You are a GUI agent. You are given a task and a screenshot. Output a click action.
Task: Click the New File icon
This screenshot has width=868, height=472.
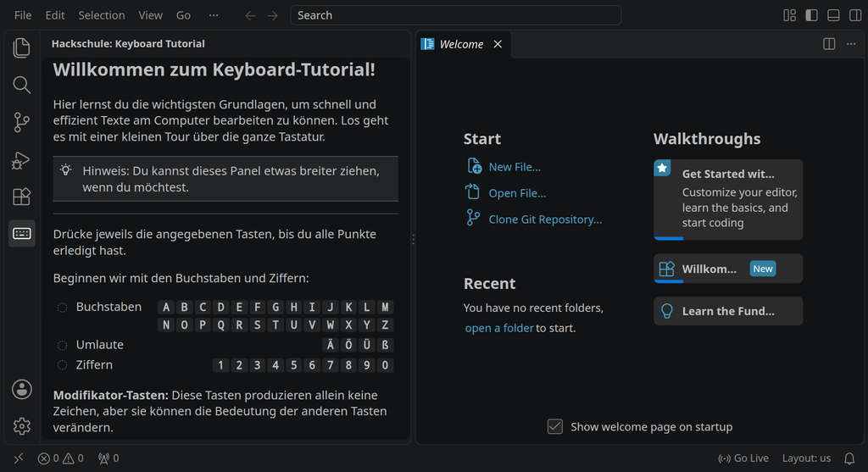[474, 166]
